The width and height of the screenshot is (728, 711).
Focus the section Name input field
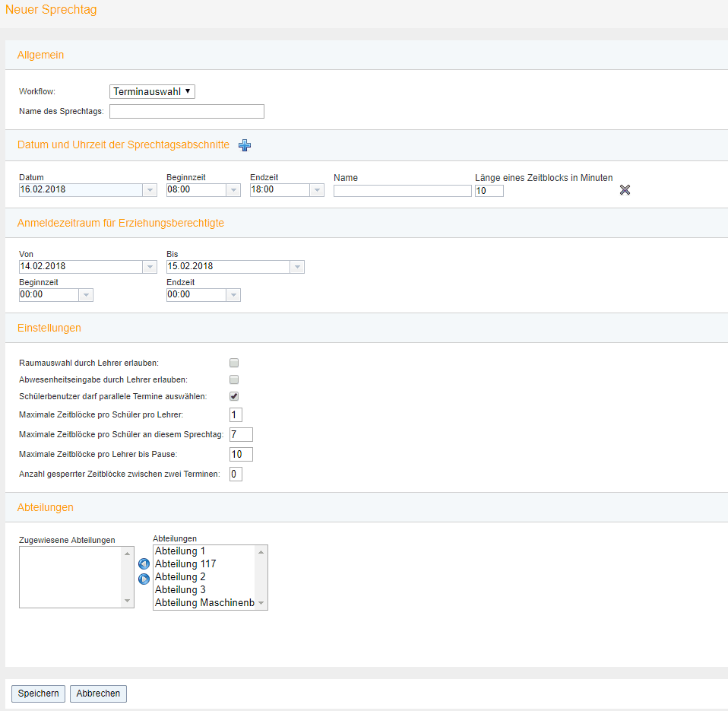click(403, 191)
